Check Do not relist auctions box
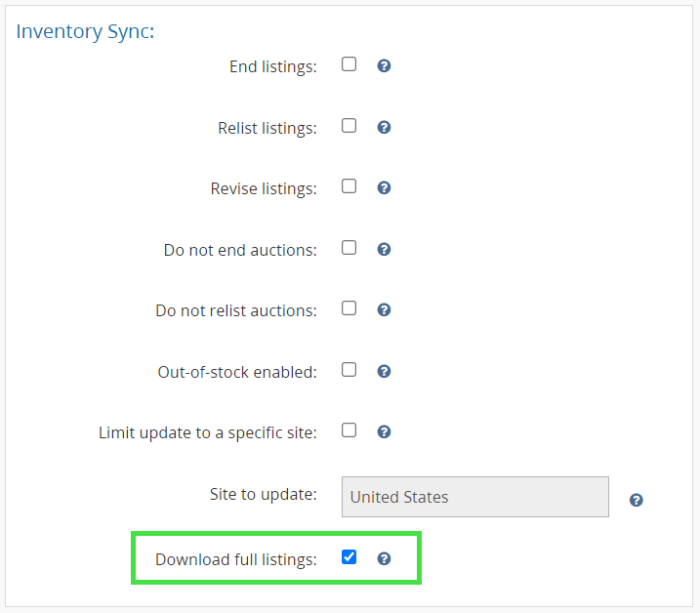Image resolution: width=700 pixels, height=613 pixels. (x=349, y=308)
